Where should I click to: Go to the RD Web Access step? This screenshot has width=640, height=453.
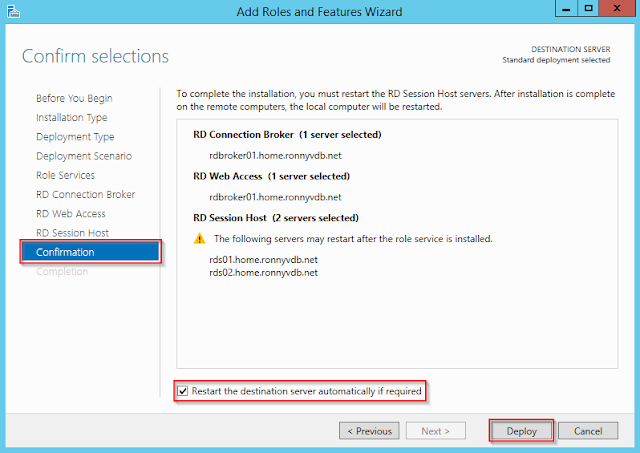(x=71, y=213)
